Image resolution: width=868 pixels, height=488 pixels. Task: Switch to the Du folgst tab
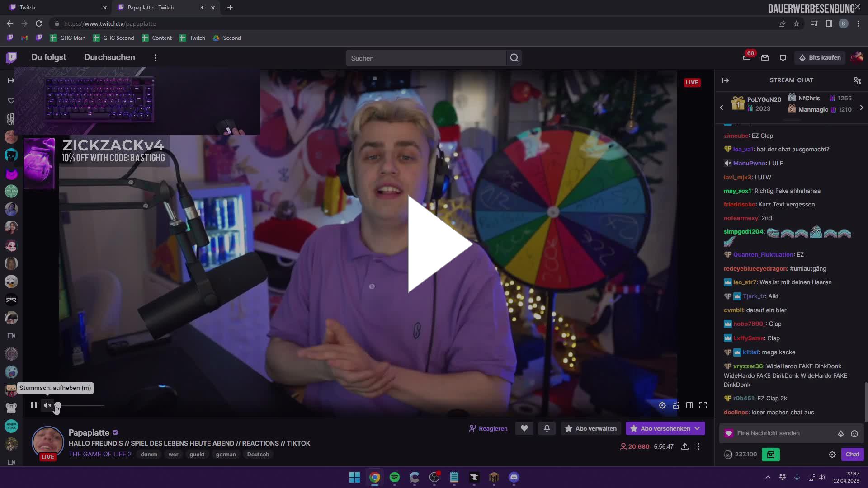[48, 57]
